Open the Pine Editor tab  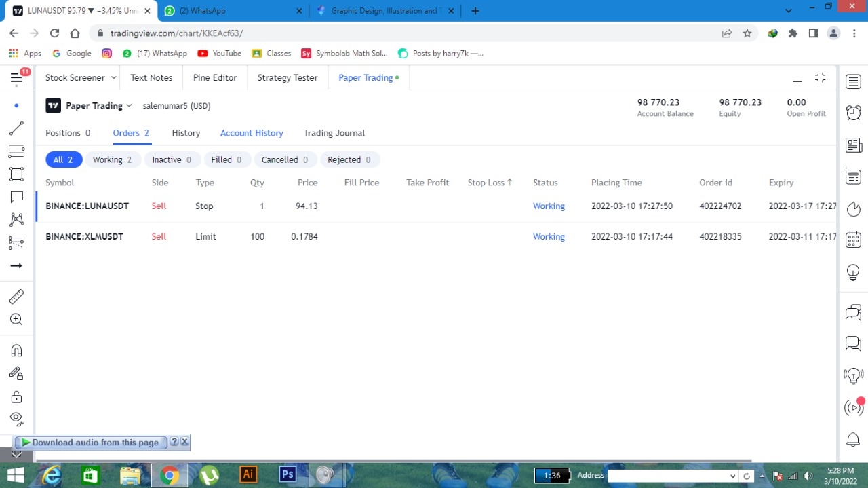215,78
